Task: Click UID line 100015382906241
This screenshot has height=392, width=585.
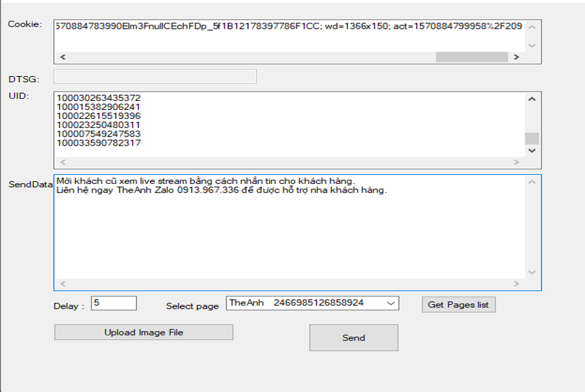Action: tap(99, 107)
